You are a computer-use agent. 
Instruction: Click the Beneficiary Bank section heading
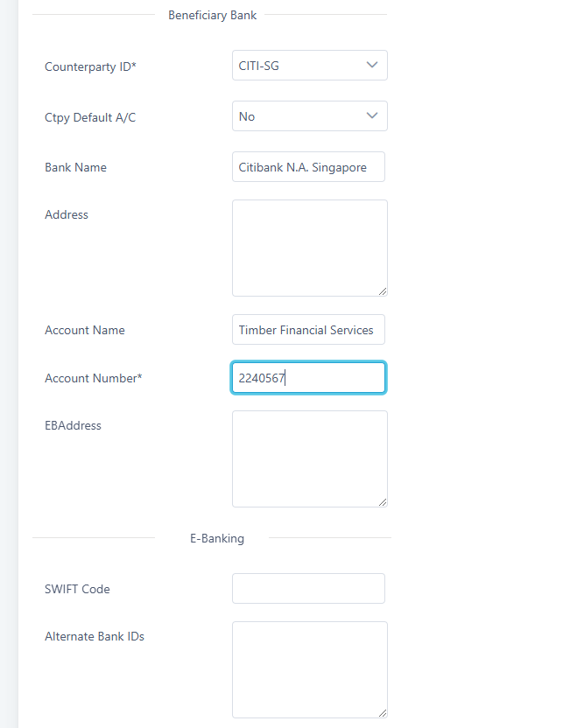214,14
